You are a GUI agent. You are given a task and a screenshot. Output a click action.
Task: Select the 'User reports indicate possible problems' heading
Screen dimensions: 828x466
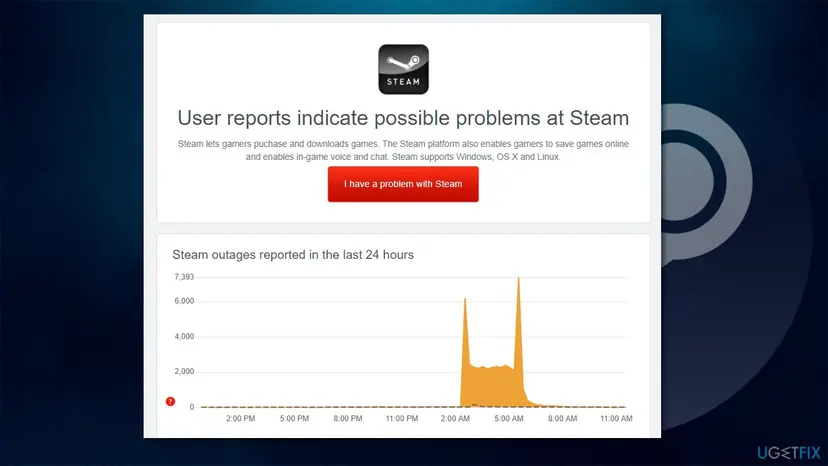403,118
